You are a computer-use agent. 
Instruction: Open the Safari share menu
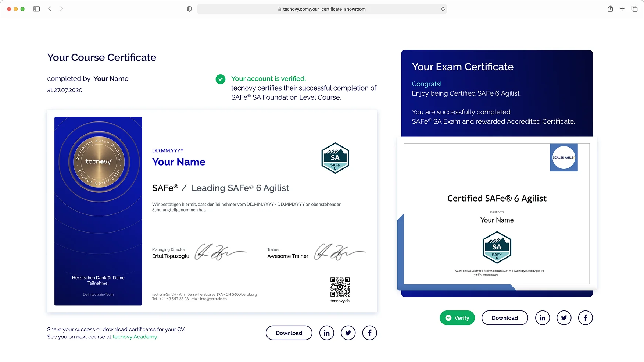click(610, 9)
